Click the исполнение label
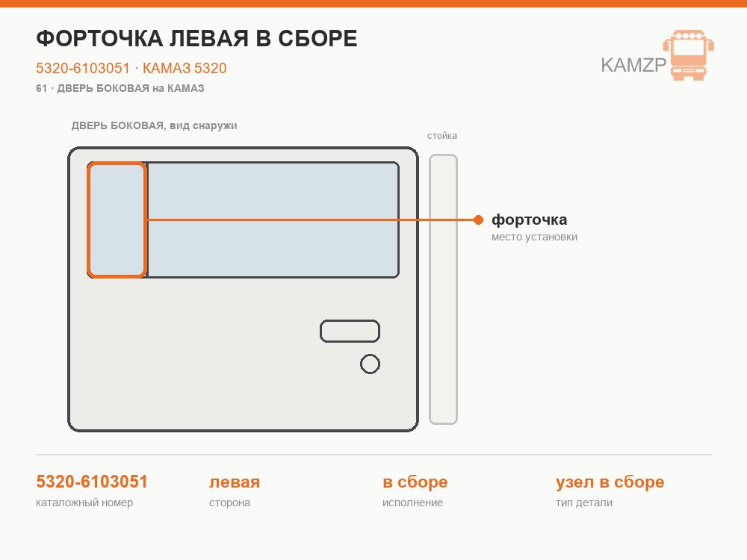This screenshot has height=560, width=747. click(412, 503)
